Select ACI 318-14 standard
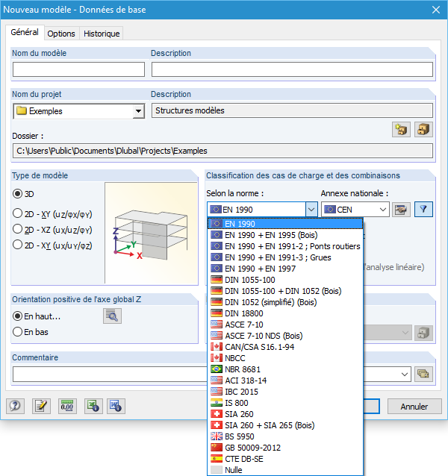Screen dimensions: 448x476 (x=285, y=381)
